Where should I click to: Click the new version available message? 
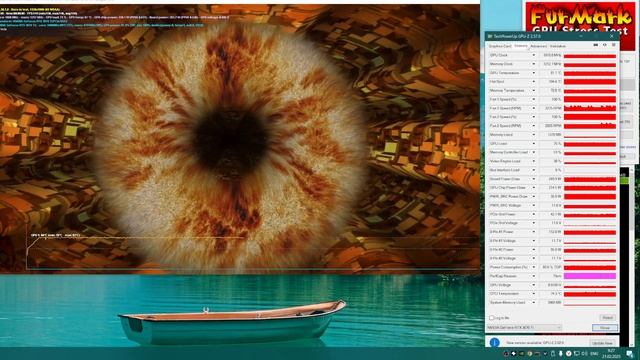535,343
